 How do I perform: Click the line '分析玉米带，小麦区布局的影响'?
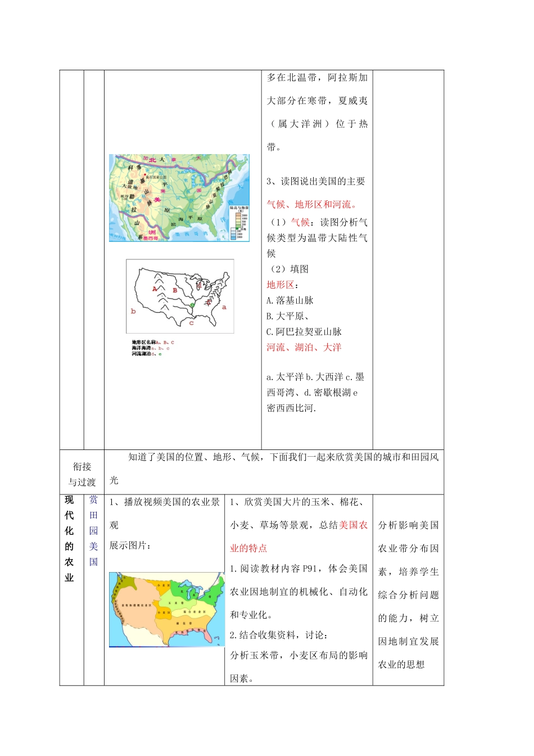[299, 656]
